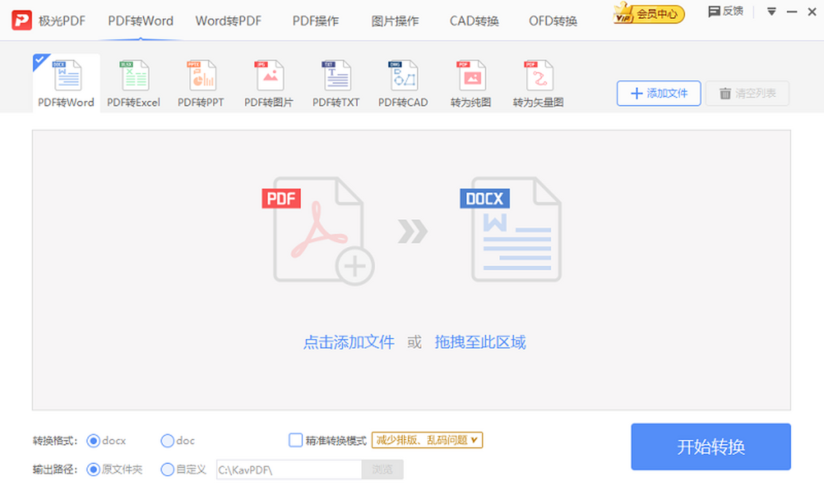824x504 pixels.
Task: Expand the 减少排版、乱码问题 dropdown
Action: tap(426, 440)
